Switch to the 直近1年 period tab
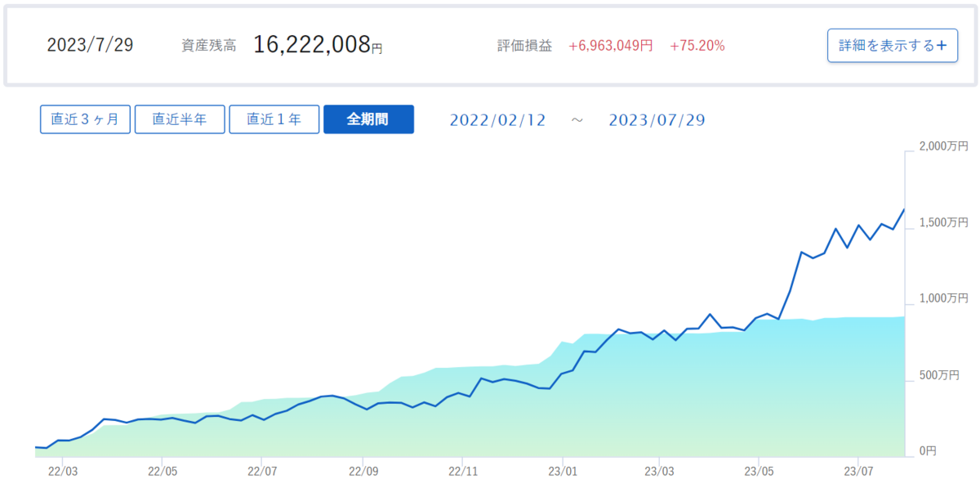Viewport: 980px width, 488px height. [x=274, y=119]
